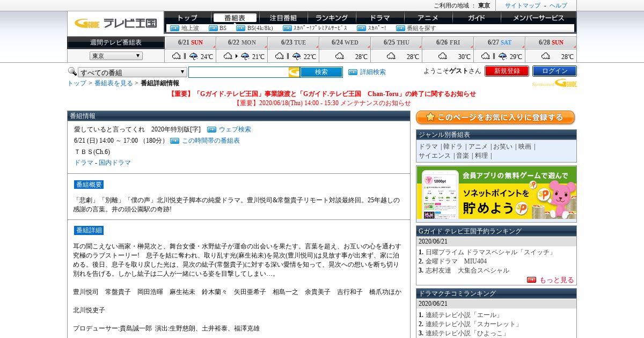Select the 番組表 navigation tab
Screen dimensions: 644x338
click(235, 18)
